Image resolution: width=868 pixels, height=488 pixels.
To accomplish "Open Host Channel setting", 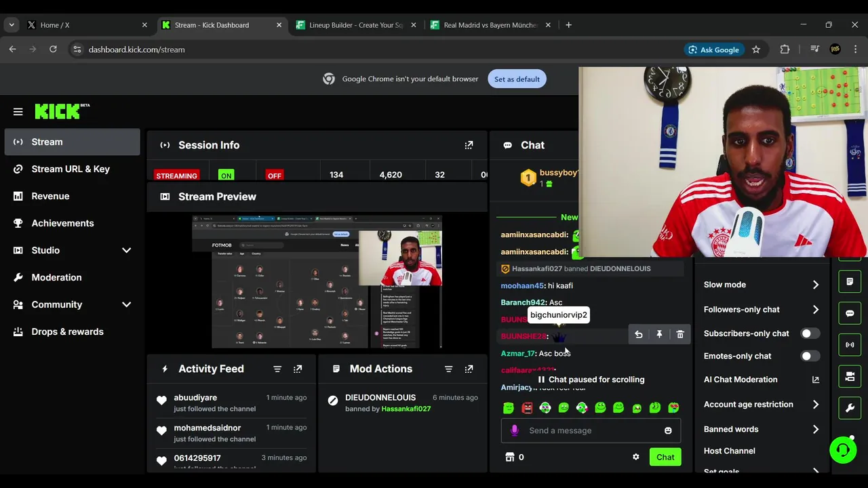I will point(730,451).
